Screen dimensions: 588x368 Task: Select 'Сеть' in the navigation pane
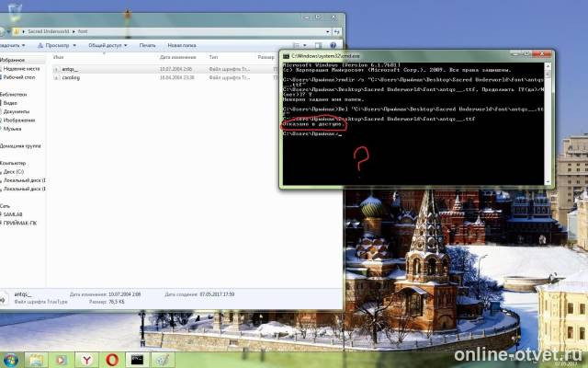tap(6, 206)
